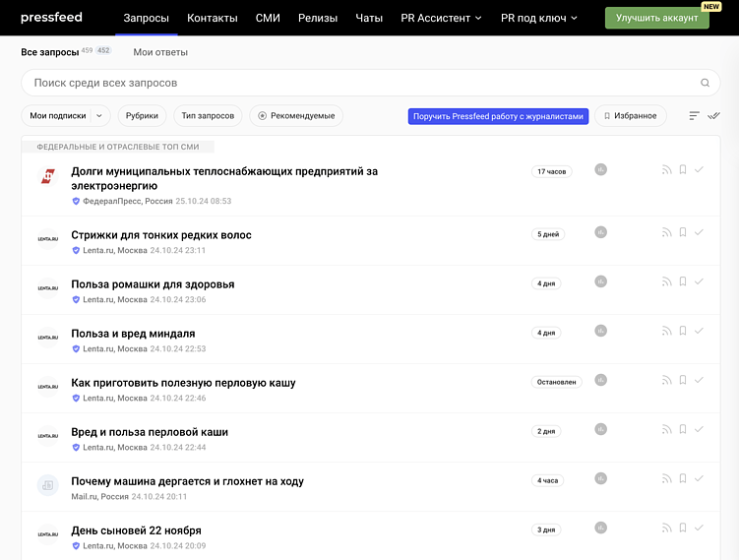The width and height of the screenshot is (739, 560).
Task: Toggle checkmark on 'Как приготовить полезную перловую кашу'
Action: pos(699,381)
